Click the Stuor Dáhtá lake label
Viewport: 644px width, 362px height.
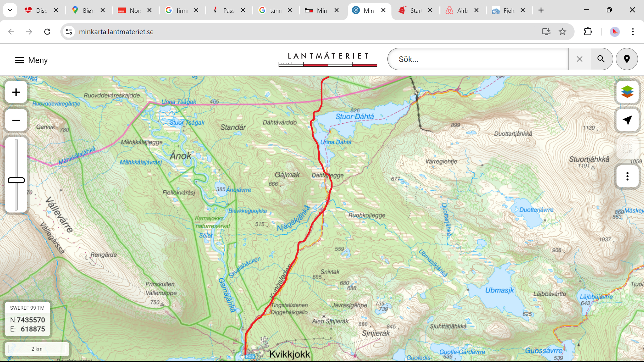coord(355,117)
